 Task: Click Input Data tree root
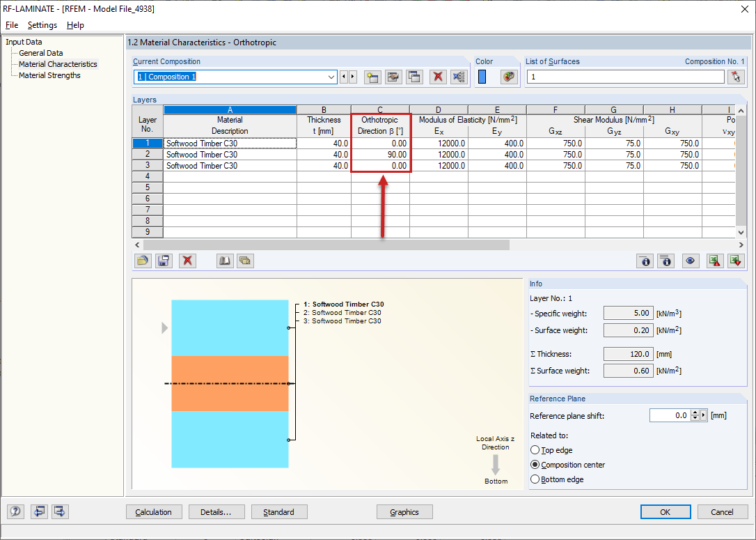(24, 42)
